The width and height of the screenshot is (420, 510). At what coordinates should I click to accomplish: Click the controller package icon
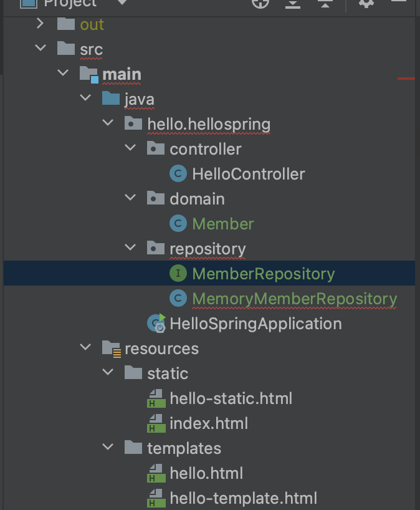pos(156,148)
